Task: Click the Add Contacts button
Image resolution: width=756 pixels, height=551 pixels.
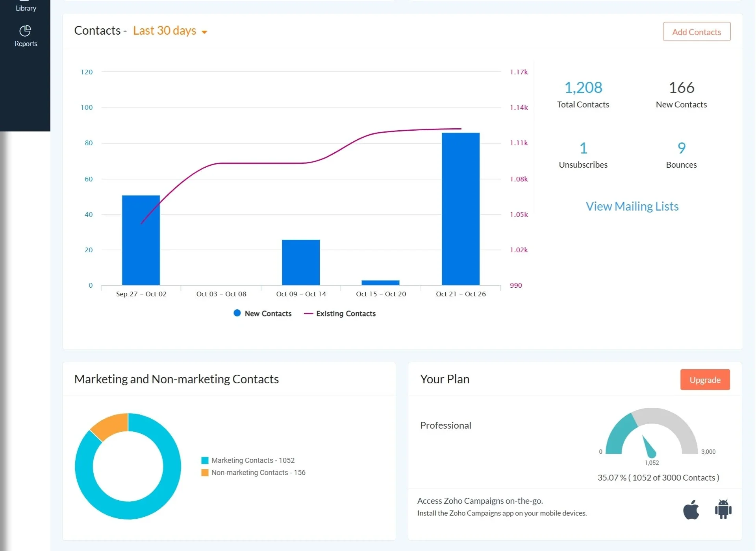Action: [x=696, y=31]
